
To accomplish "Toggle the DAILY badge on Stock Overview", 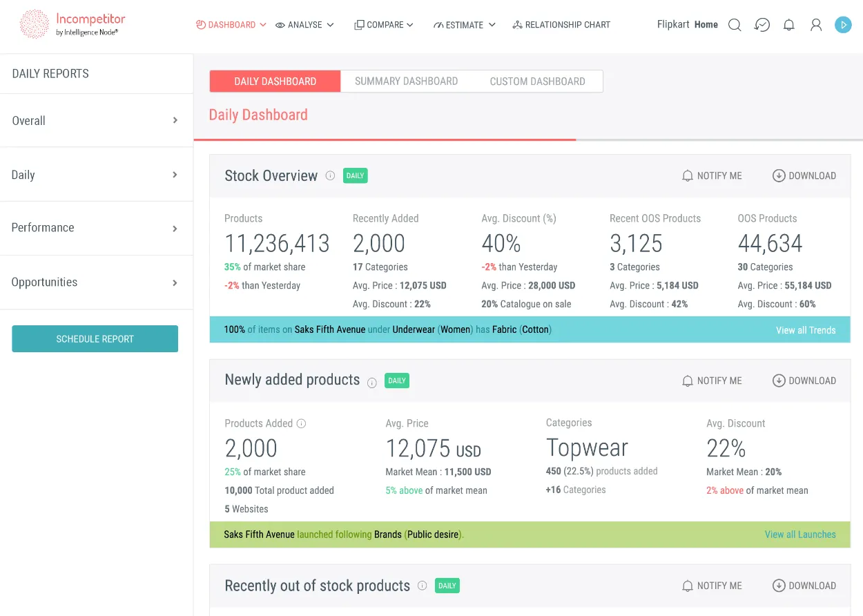I will [x=355, y=175].
